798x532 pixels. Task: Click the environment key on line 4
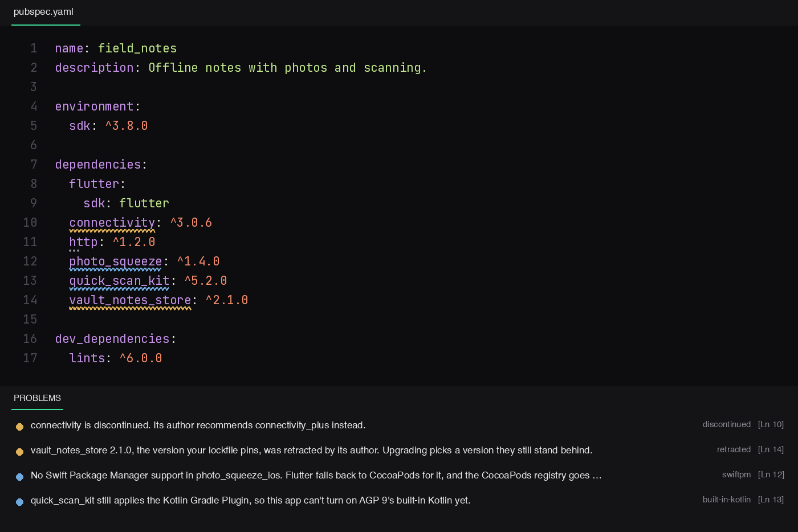click(94, 107)
